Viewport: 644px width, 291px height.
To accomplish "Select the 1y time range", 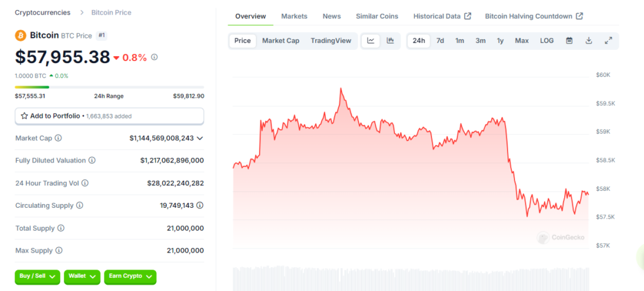I will (x=500, y=41).
